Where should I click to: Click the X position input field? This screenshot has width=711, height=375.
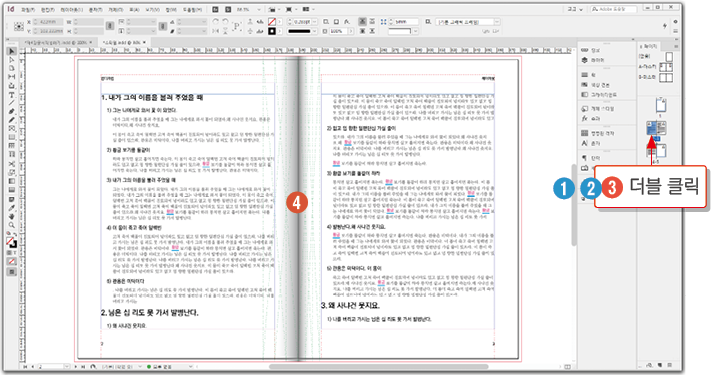click(x=48, y=22)
